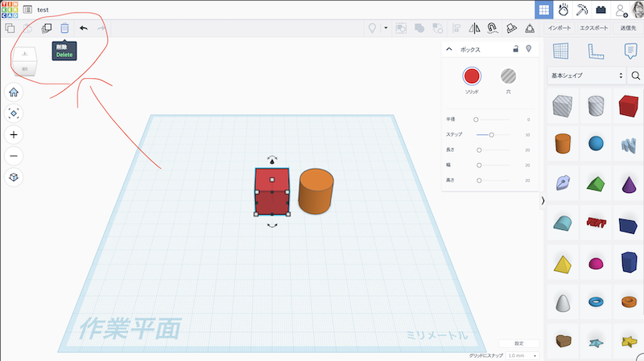The height and width of the screenshot is (361, 644).
Task: Select the Solid (ソリッド) shape mode
Action: [472, 76]
